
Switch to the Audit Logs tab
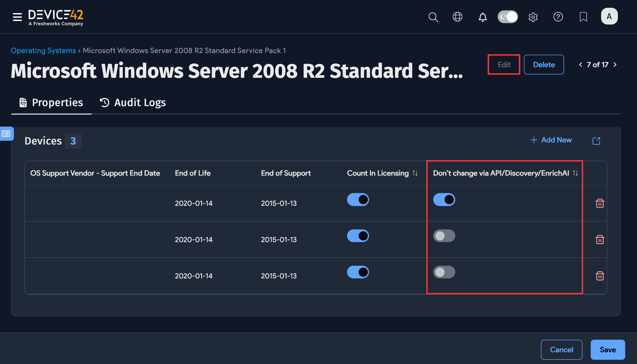pyautogui.click(x=133, y=103)
